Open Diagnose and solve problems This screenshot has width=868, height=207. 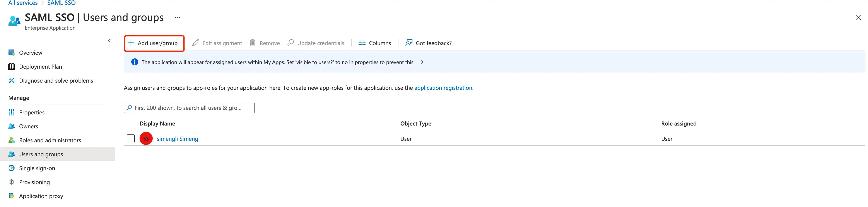tap(56, 81)
